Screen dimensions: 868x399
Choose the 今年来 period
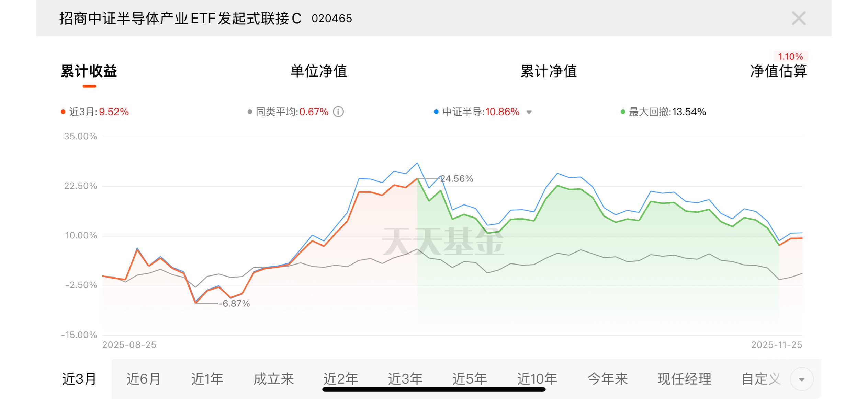[607, 379]
